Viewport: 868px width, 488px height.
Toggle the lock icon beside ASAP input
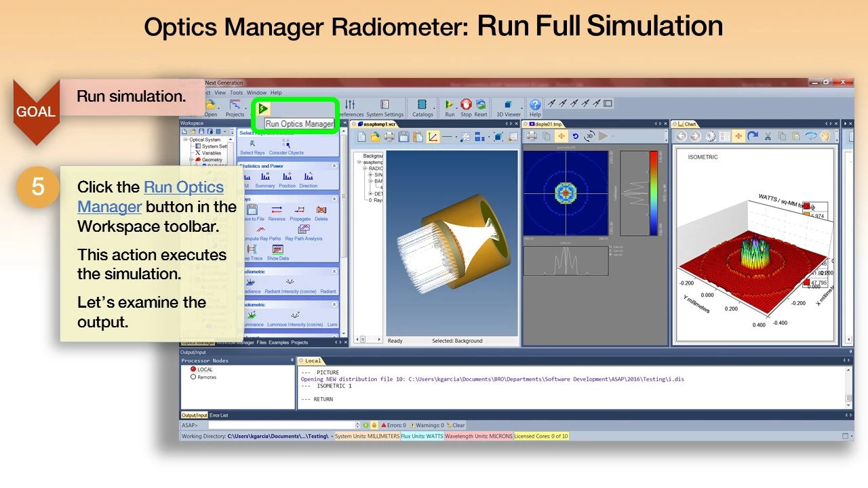[x=374, y=425]
